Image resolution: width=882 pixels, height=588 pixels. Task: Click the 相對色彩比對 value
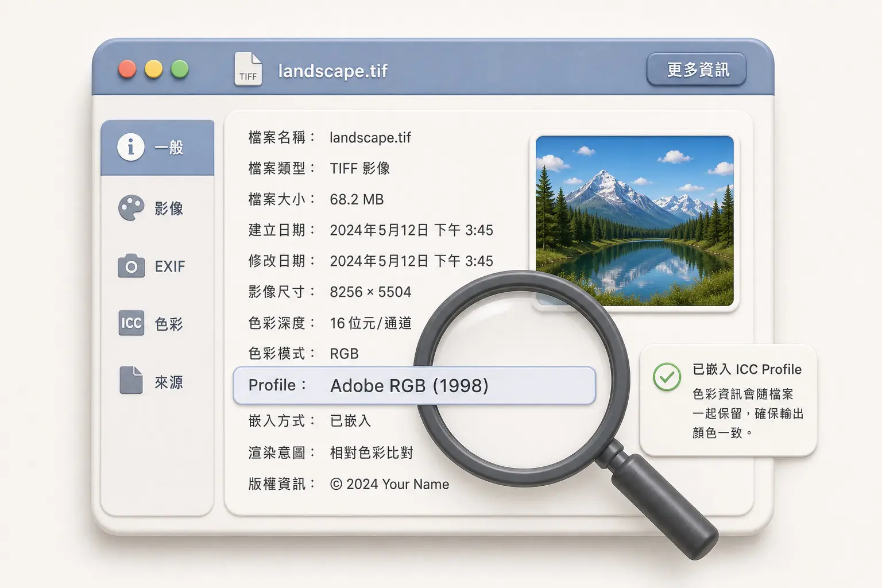(372, 453)
